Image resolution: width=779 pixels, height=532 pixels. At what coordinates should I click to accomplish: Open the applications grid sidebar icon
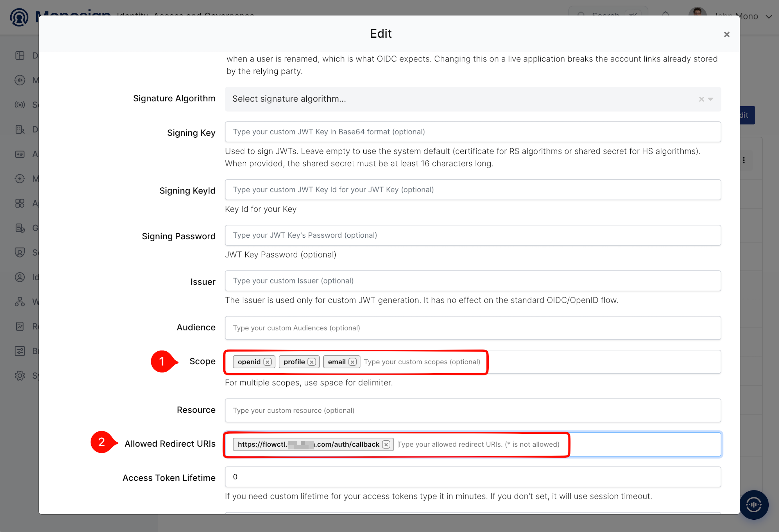(20, 203)
